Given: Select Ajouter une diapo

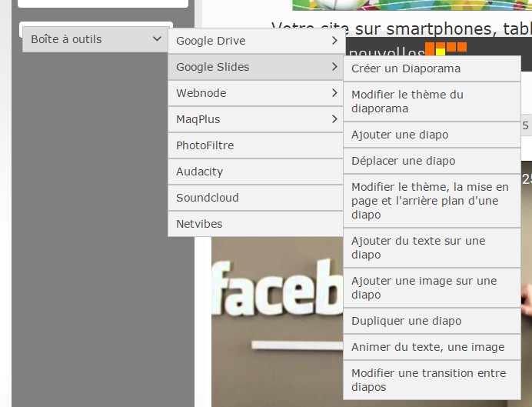Looking at the screenshot, I should (432, 135).
